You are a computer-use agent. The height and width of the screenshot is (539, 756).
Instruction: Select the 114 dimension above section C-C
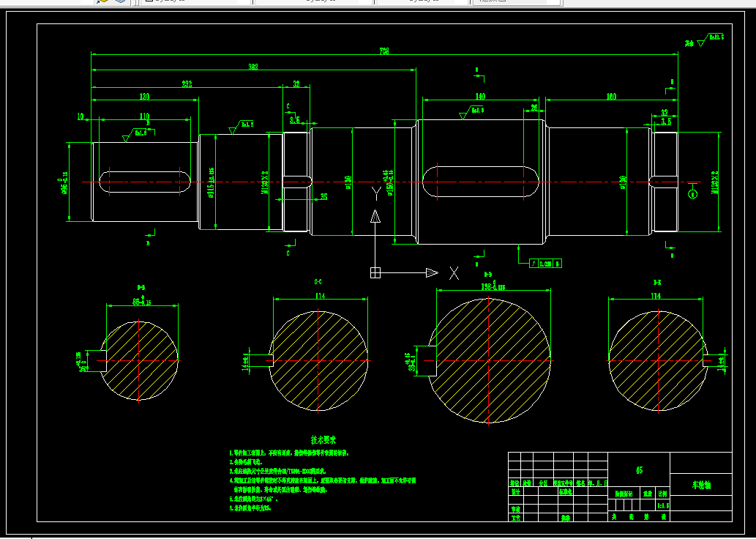coord(320,296)
